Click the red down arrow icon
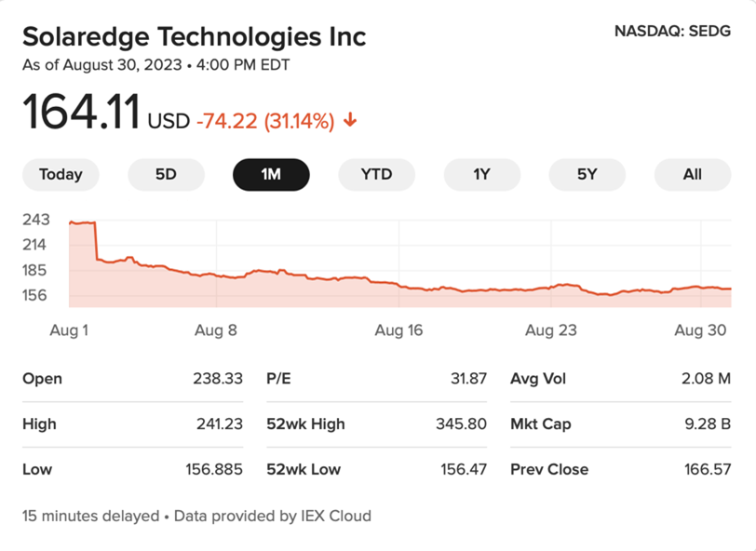The height and width of the screenshot is (551, 756). pyautogui.click(x=350, y=121)
